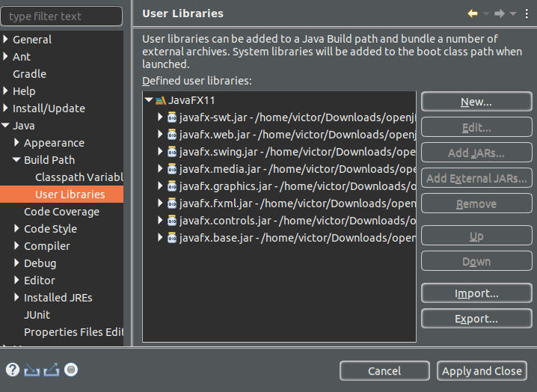Click the JavaFX11 library icon

(161, 100)
